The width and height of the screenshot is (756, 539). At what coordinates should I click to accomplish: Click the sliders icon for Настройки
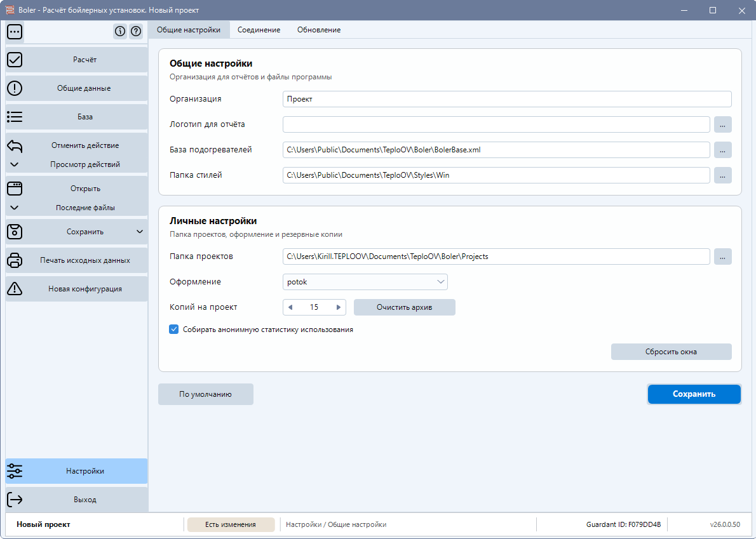pos(15,471)
